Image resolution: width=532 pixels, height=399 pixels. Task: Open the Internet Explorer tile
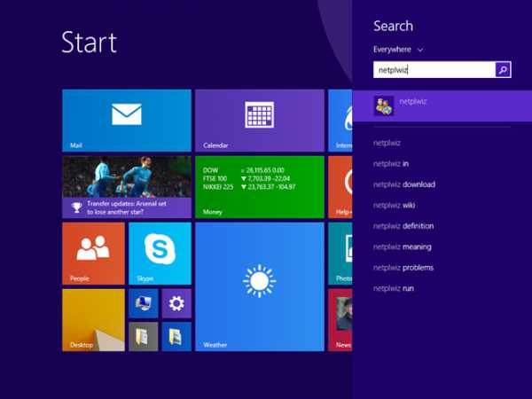340,121
